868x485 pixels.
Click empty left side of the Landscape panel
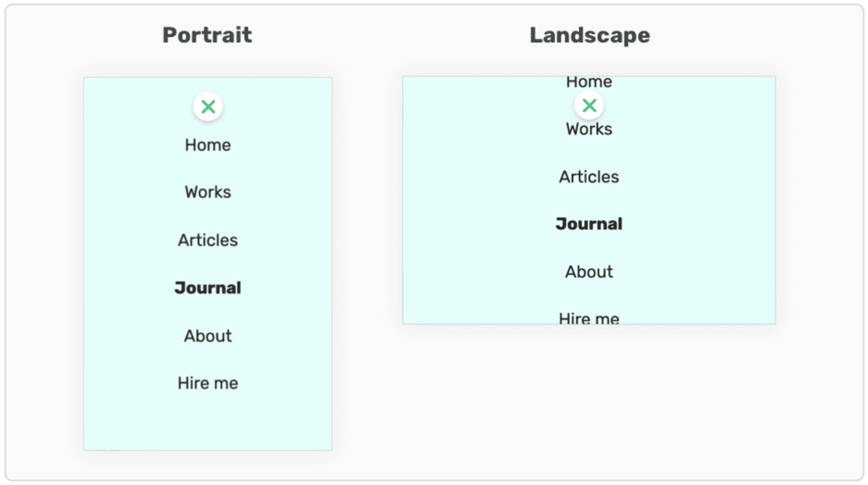click(462, 201)
